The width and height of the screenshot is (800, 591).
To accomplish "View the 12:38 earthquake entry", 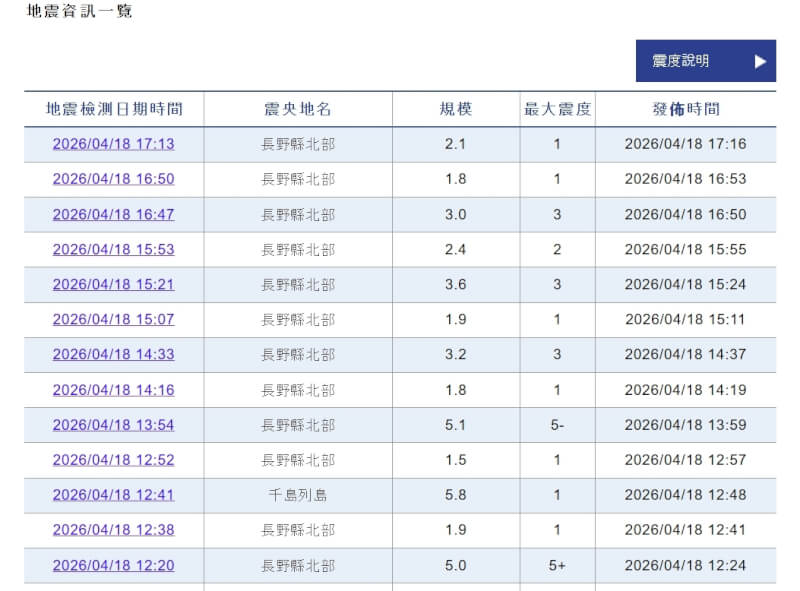I will (113, 530).
